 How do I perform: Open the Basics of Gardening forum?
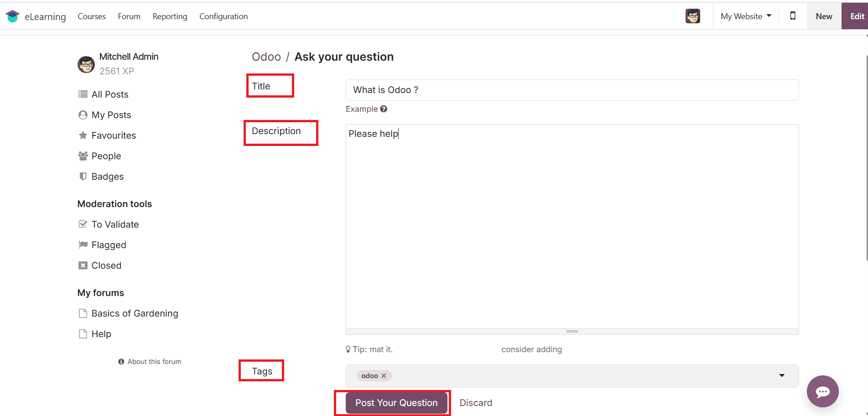pos(135,313)
